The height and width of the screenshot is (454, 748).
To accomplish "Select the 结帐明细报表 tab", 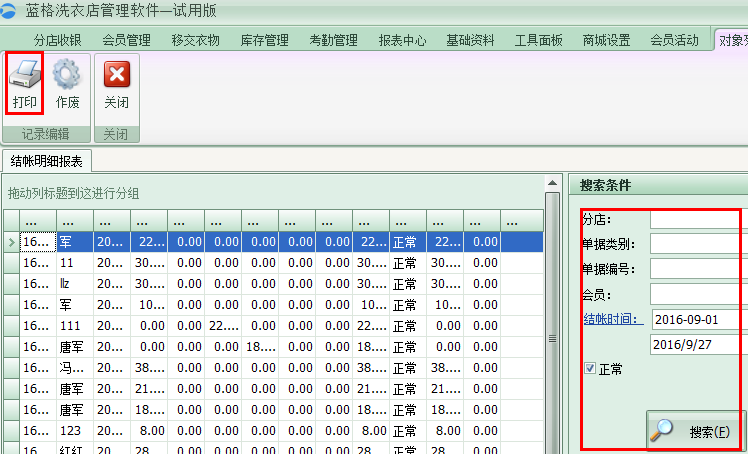I will [47, 161].
